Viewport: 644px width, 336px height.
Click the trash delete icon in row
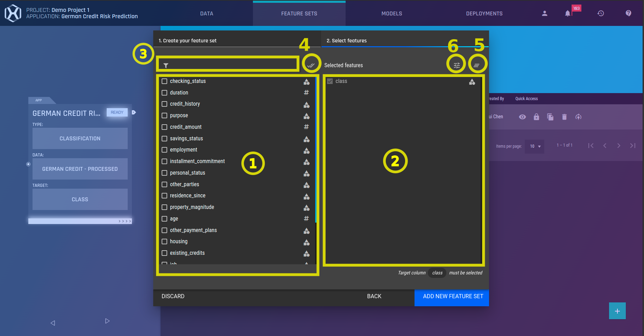(564, 117)
